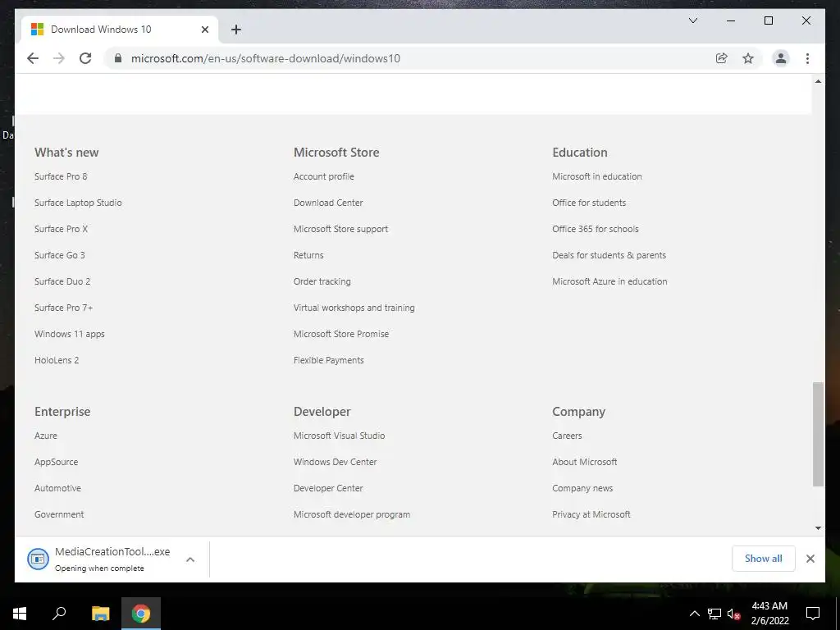Click Show all downloads

coord(764,558)
